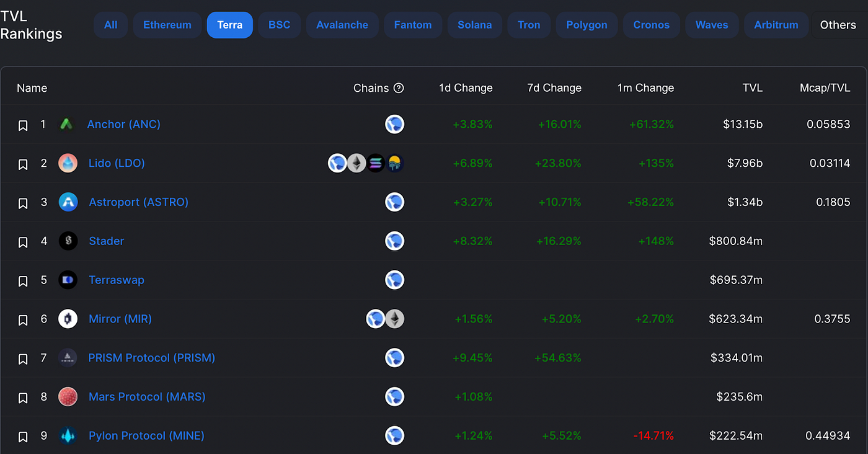
Task: Select the Waves chain filter
Action: 712,25
